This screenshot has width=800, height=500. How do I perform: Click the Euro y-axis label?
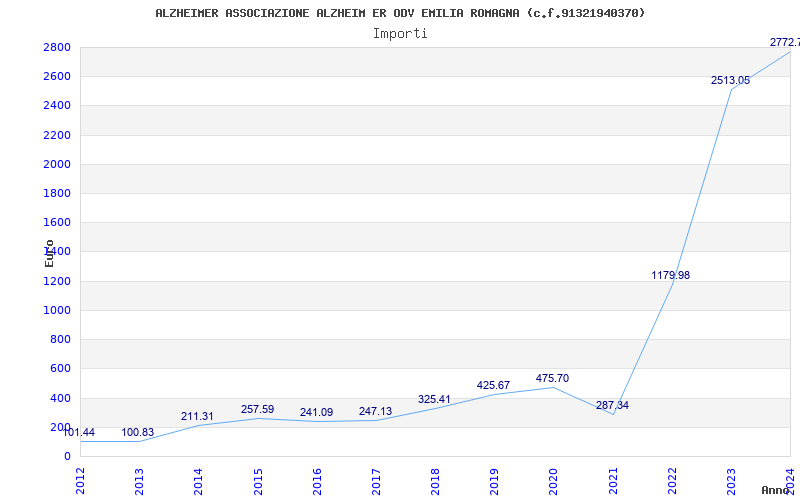[x=49, y=253]
